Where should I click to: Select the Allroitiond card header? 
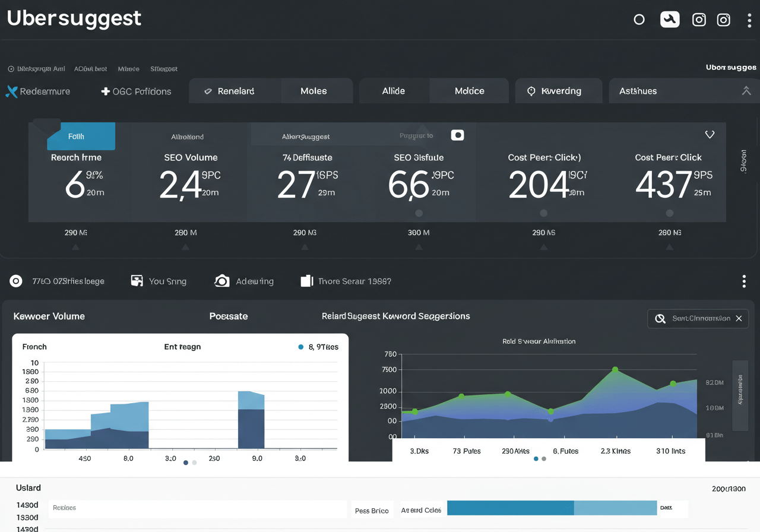point(187,137)
